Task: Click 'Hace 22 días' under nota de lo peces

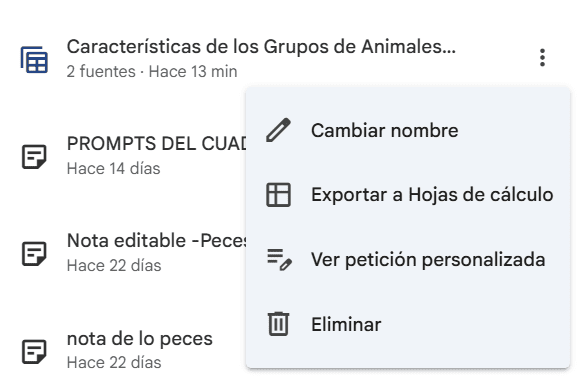Action: click(x=114, y=363)
